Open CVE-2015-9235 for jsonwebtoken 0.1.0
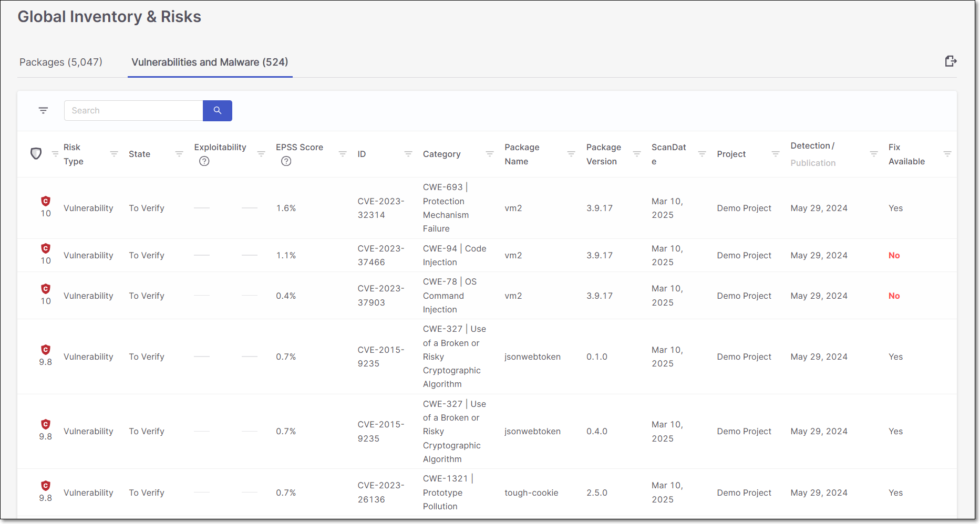980x524 pixels. (381, 357)
